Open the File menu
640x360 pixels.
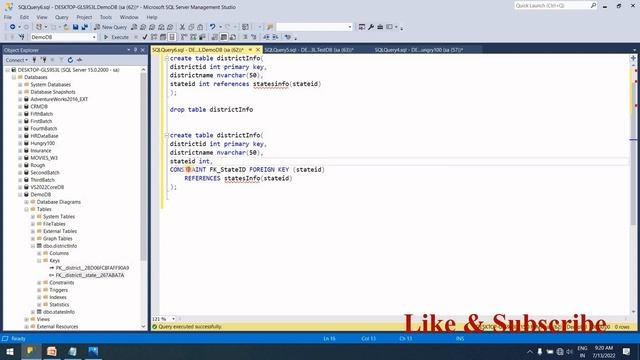click(8, 17)
